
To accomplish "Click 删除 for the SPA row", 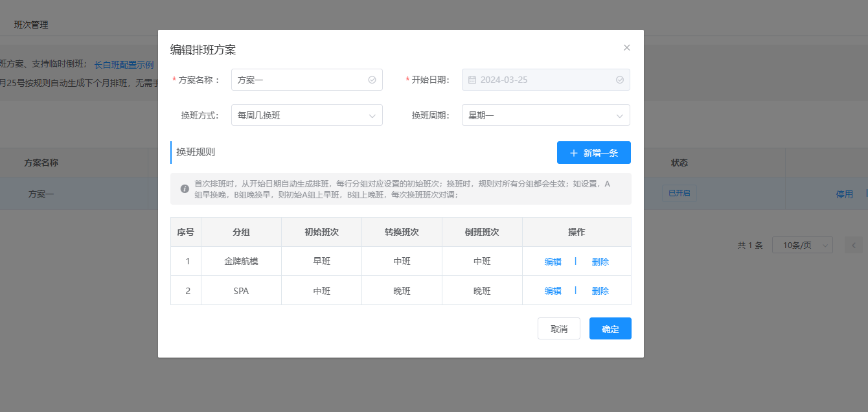I will pos(600,291).
